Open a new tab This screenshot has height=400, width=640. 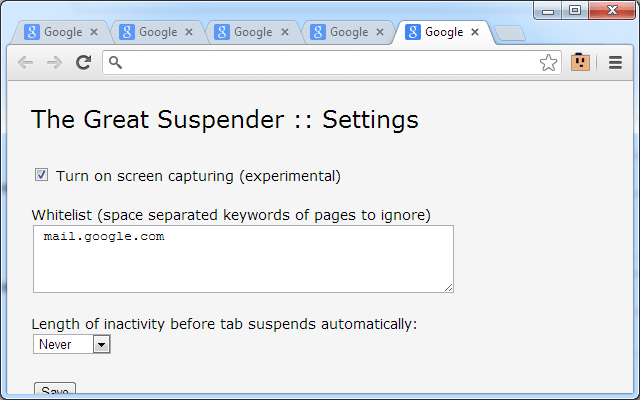click(x=510, y=33)
